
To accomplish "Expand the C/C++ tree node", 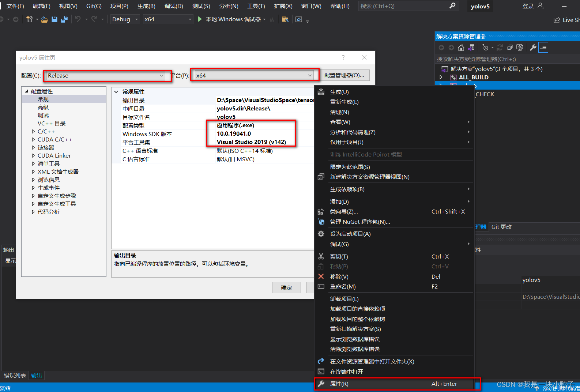I will tap(33, 132).
